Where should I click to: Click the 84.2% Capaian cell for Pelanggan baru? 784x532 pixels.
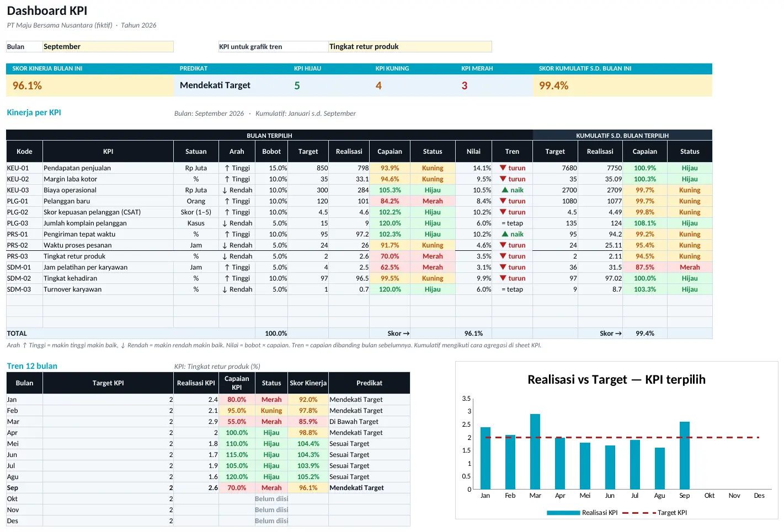click(x=390, y=201)
